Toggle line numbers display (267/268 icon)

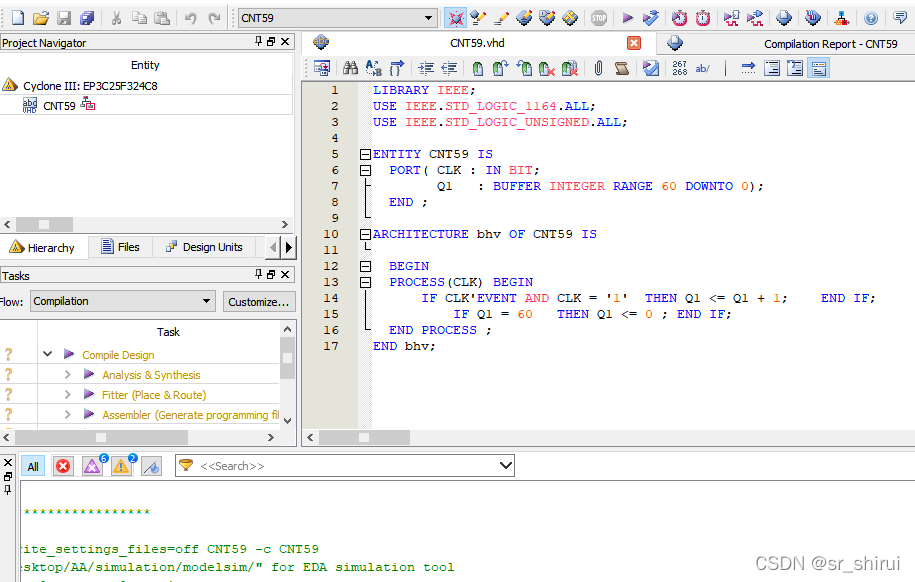pos(679,68)
